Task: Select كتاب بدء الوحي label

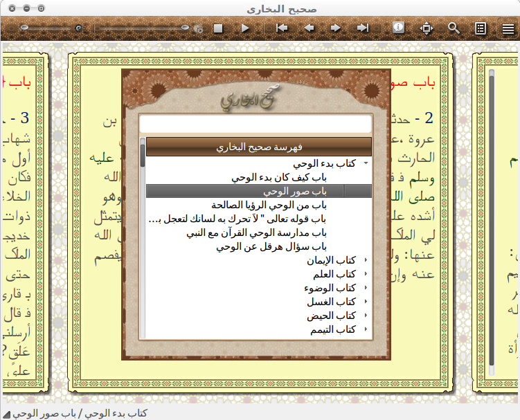Action: coord(324,163)
